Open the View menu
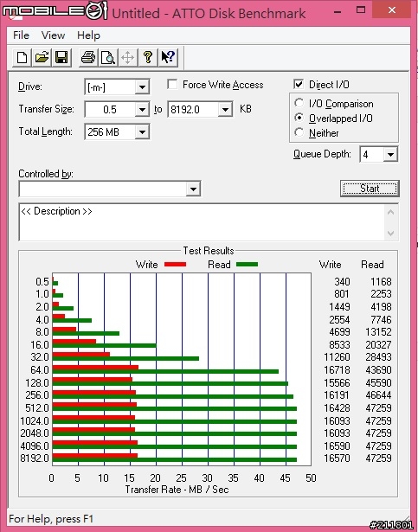Viewport: 418px width, 532px height. (x=53, y=35)
